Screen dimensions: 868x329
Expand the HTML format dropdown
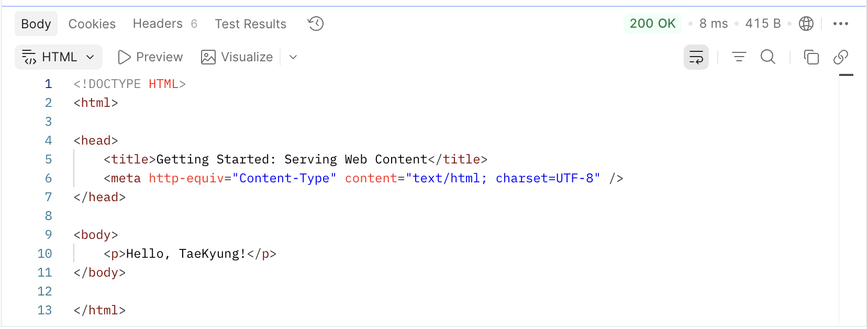[59, 57]
